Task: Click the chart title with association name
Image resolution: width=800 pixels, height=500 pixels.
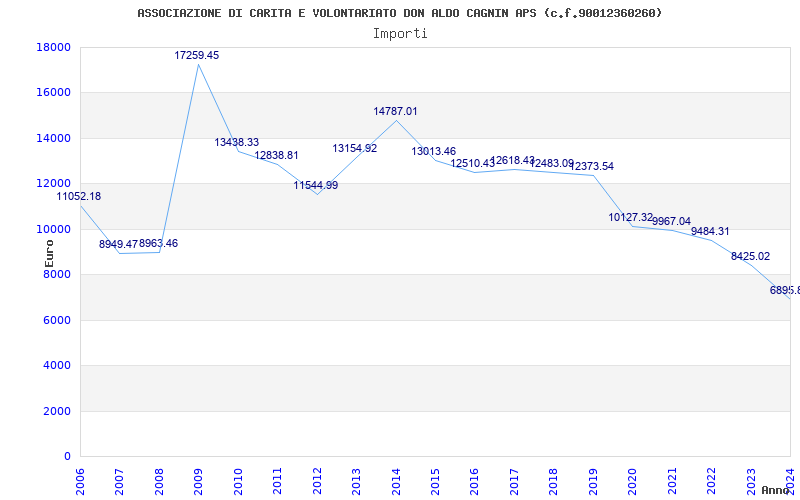Action: (400, 13)
